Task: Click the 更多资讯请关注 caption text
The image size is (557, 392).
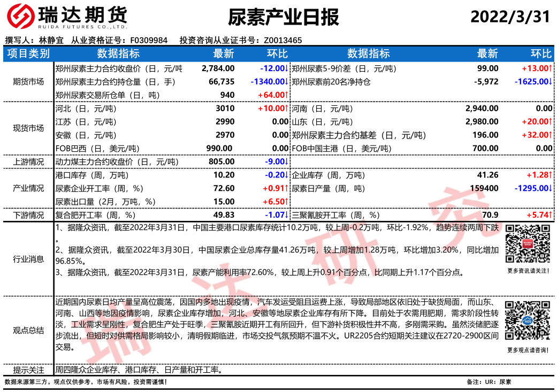Action: point(528,271)
